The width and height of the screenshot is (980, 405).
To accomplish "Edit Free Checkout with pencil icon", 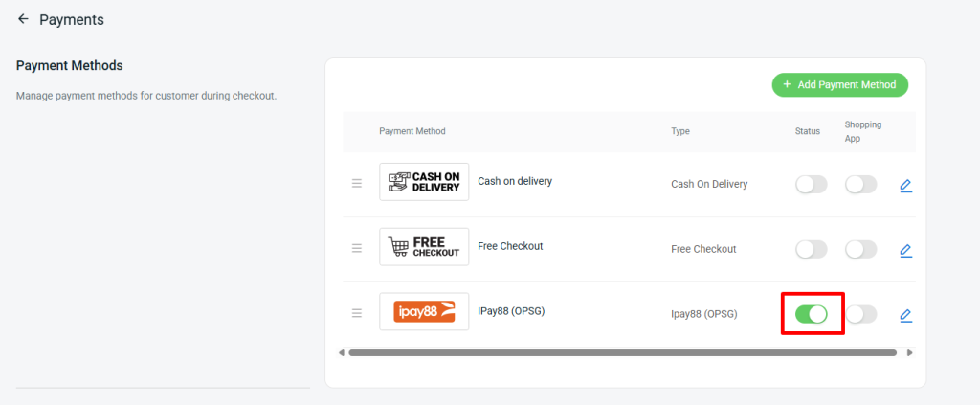I will pos(905,251).
